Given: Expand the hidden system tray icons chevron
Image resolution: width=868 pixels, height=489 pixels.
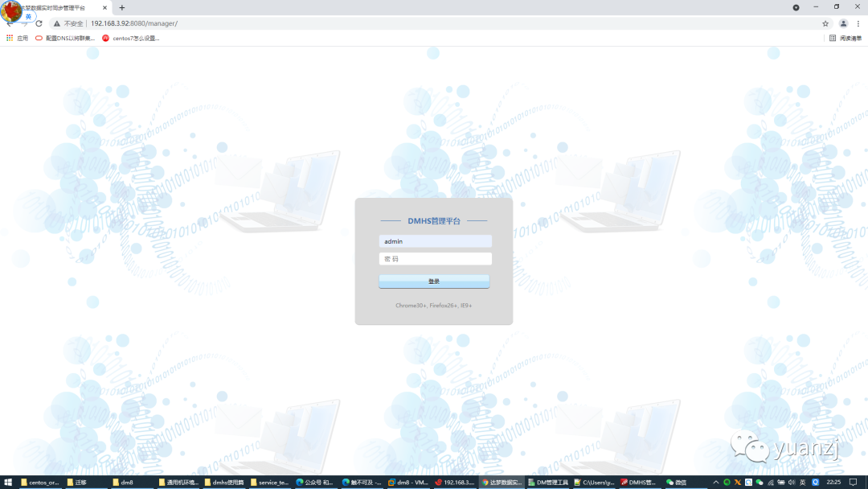Looking at the screenshot, I should 716,483.
